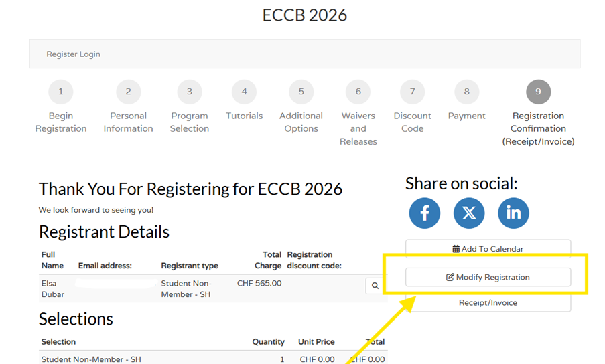This screenshot has height=364, width=605.
Task: Jump to step 2 Personal Information
Action: click(128, 92)
